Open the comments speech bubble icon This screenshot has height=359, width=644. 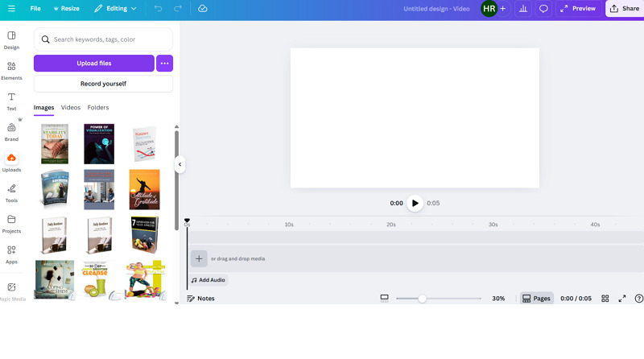point(543,8)
